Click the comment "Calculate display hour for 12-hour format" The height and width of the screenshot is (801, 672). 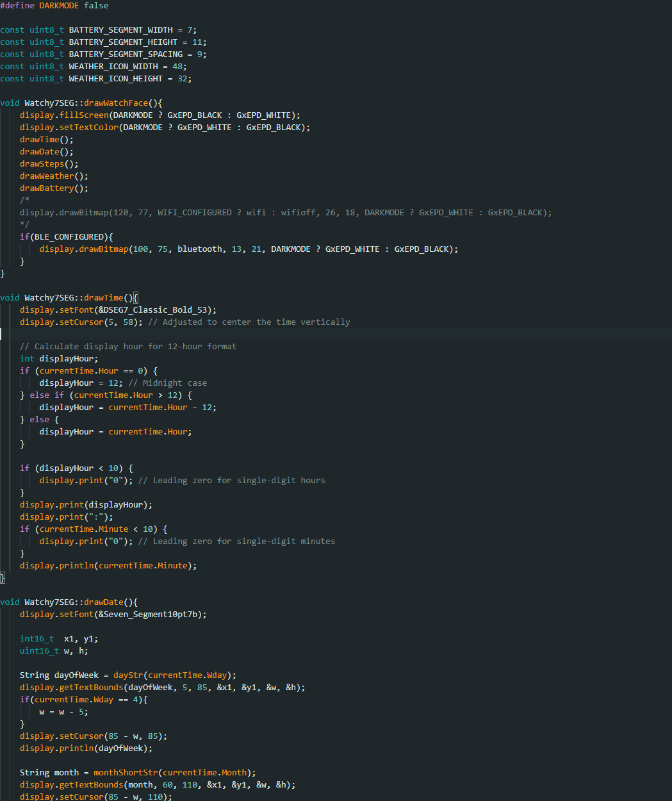point(128,347)
